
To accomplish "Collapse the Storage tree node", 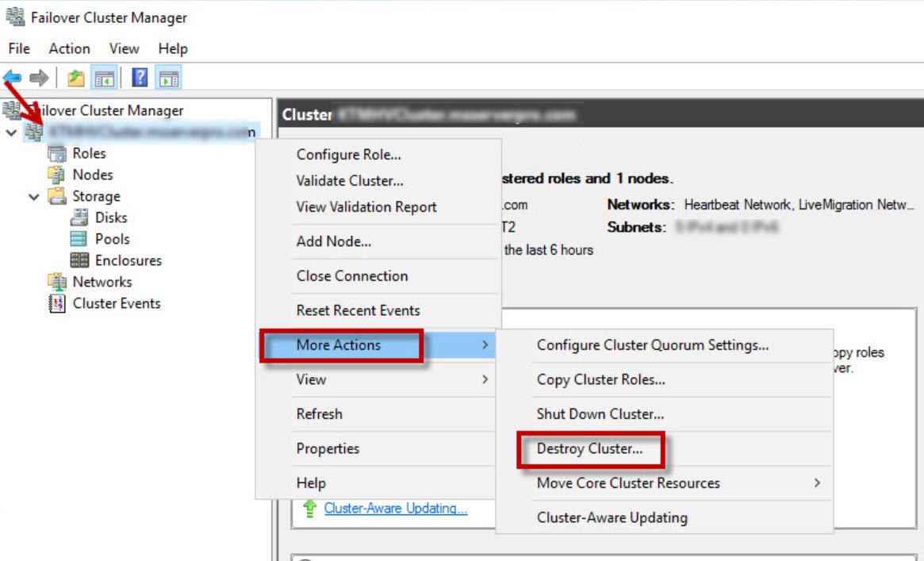I will (34, 196).
